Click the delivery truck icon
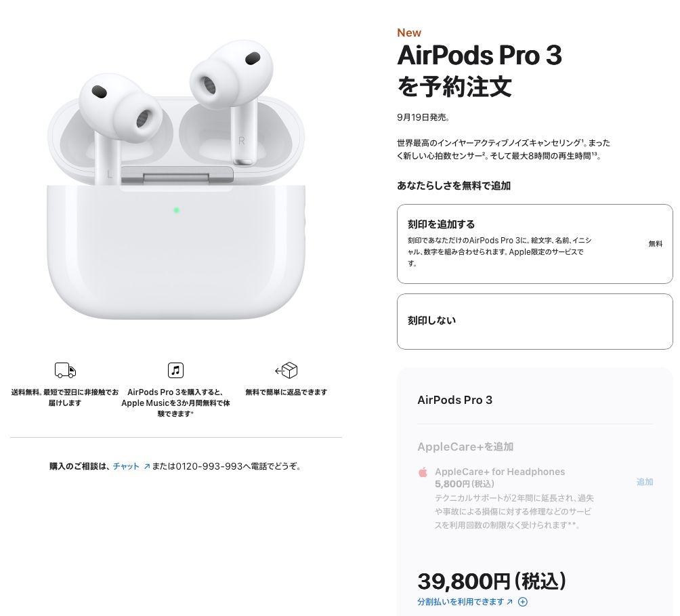This screenshot has height=616, width=680. click(65, 371)
